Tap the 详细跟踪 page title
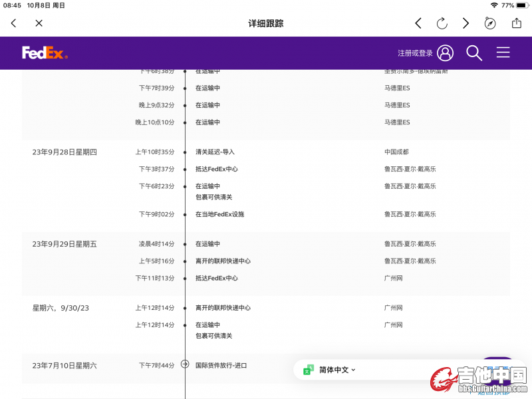This screenshot has width=532, height=399. [266, 23]
